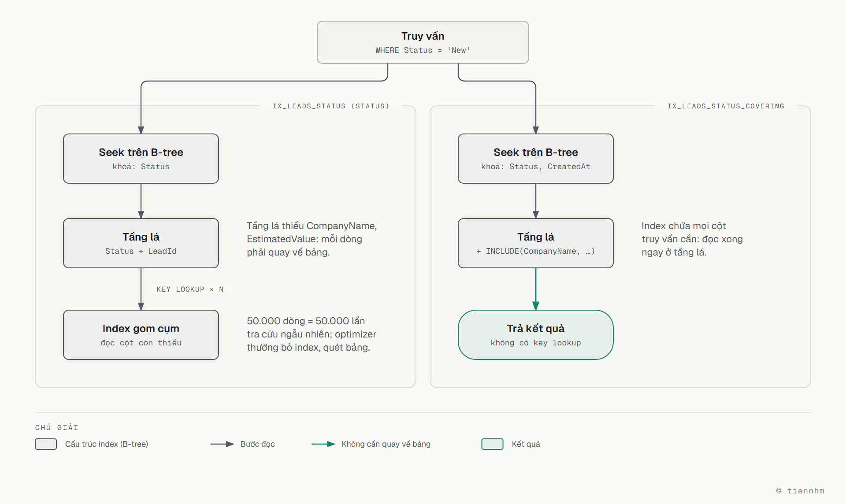Click the note 'Index chứa mọi cột'

click(x=692, y=239)
